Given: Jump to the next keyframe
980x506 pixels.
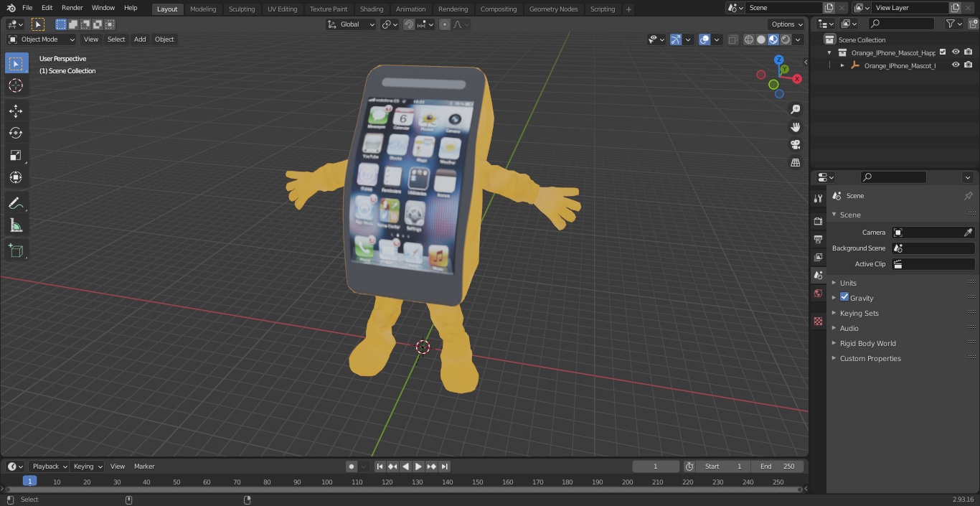Looking at the screenshot, I should pos(432,467).
